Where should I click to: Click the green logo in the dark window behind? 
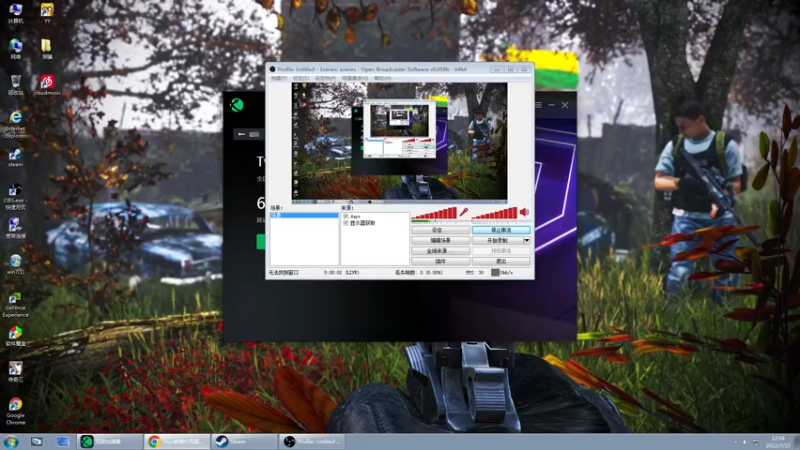237,105
